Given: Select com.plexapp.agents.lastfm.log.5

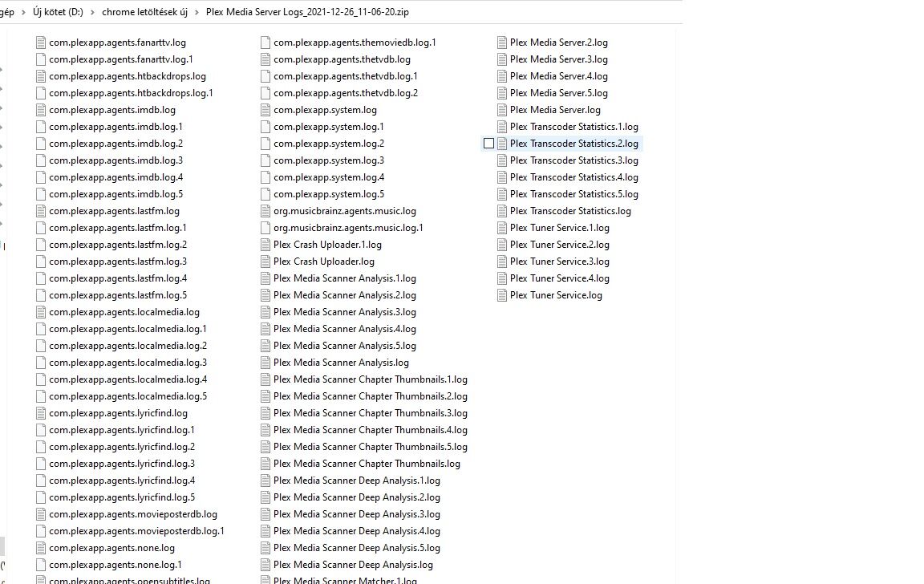Looking at the screenshot, I should click(118, 295).
